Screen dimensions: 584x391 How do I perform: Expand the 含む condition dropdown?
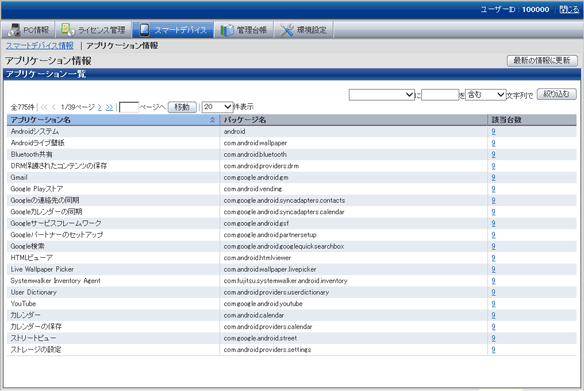click(486, 95)
